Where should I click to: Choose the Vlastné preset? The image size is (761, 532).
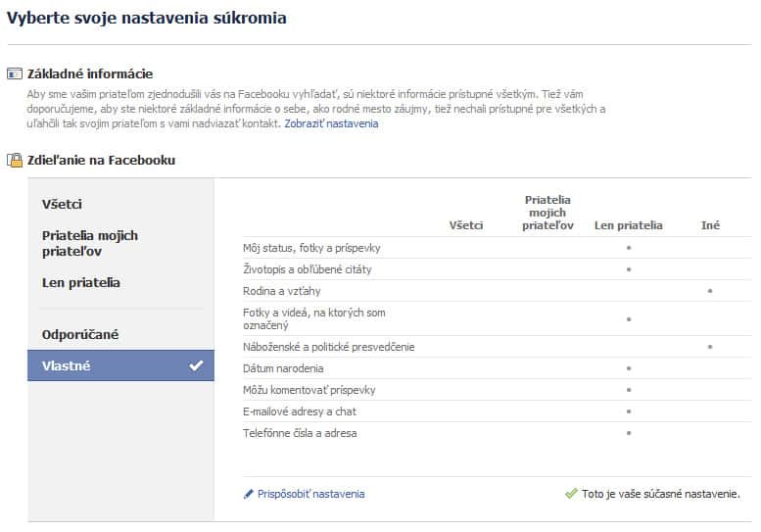120,365
